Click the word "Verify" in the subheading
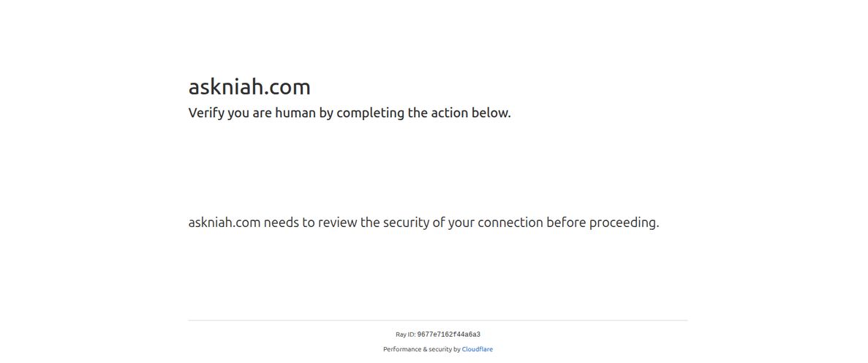 click(206, 113)
